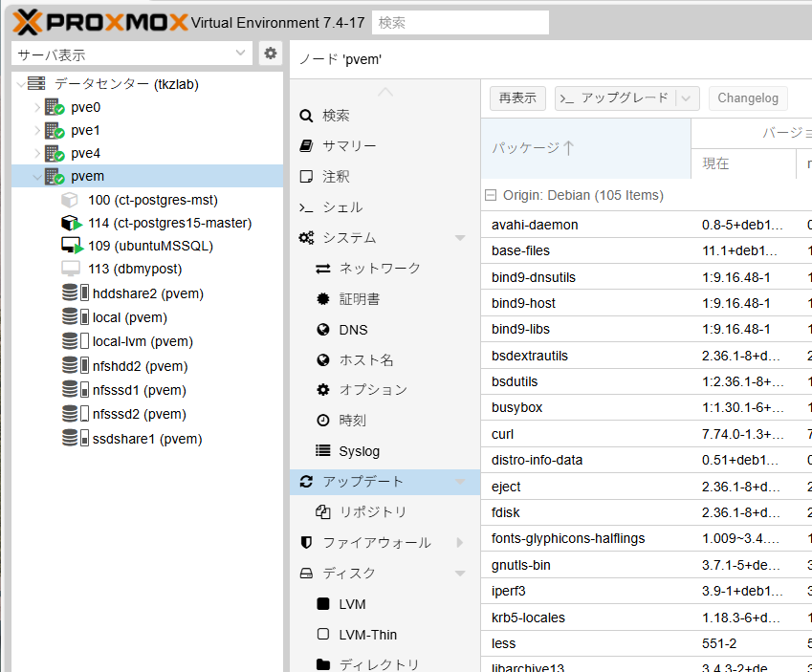Open the 証明書 menu item

[384, 299]
